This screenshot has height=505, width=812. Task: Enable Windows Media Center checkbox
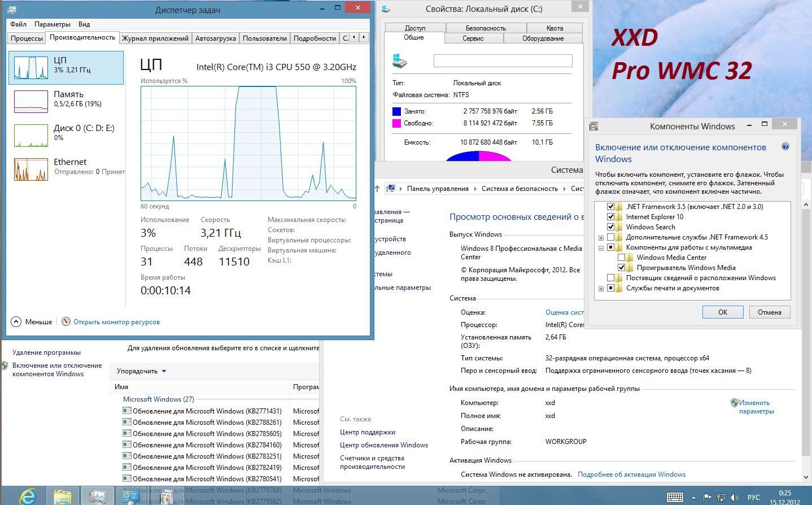pyautogui.click(x=621, y=258)
